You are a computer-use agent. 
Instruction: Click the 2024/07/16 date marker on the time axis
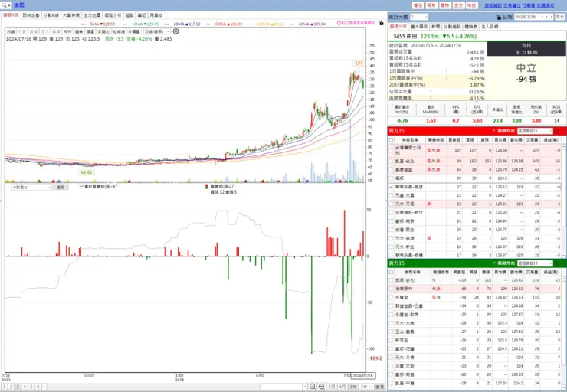point(362,376)
